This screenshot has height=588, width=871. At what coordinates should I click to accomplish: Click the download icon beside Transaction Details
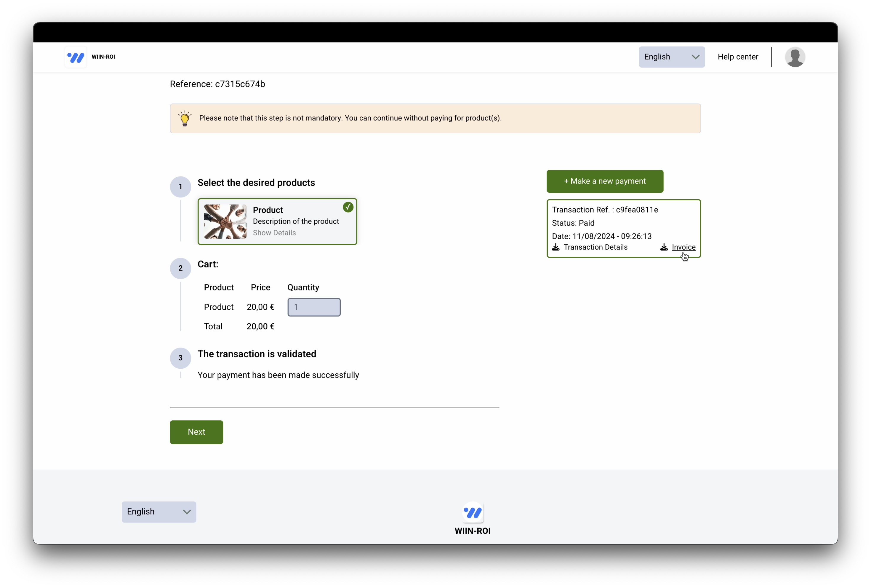(x=556, y=247)
